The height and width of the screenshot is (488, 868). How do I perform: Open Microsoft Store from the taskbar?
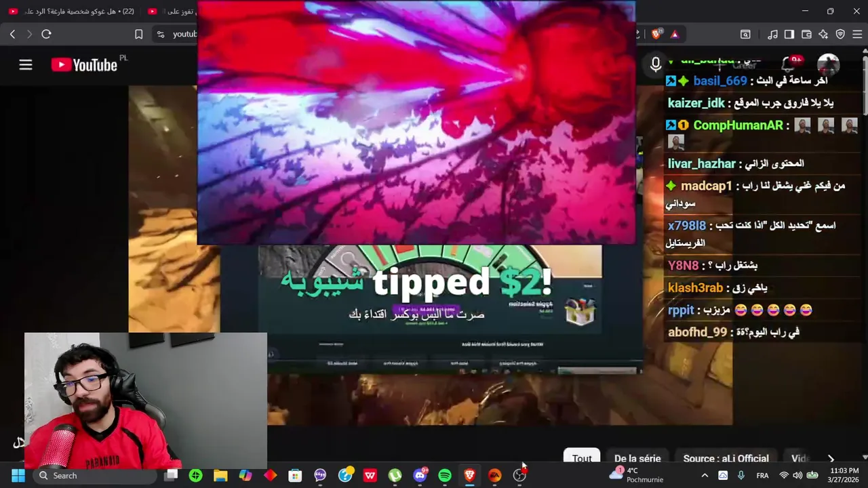295,475
